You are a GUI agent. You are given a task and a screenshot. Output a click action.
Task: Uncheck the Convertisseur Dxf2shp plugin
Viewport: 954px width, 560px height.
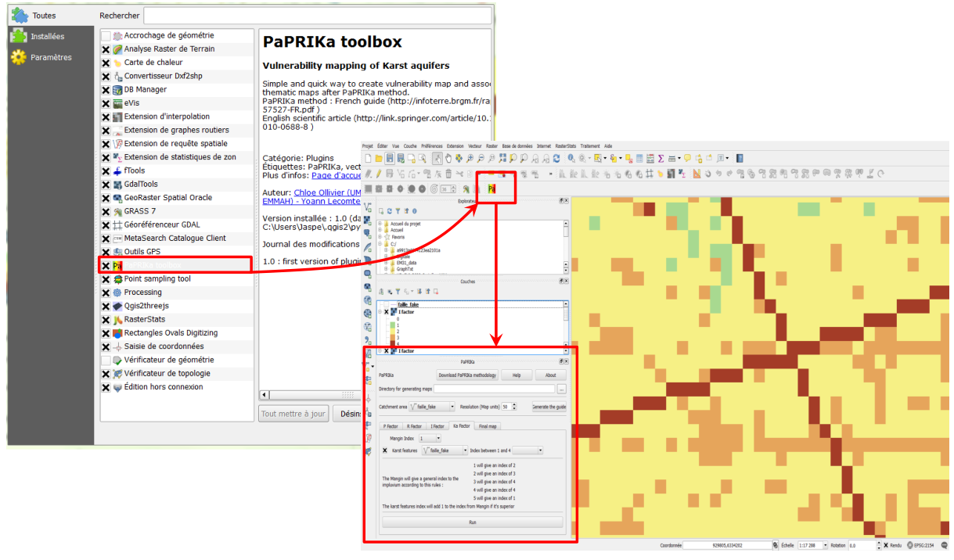(x=106, y=76)
